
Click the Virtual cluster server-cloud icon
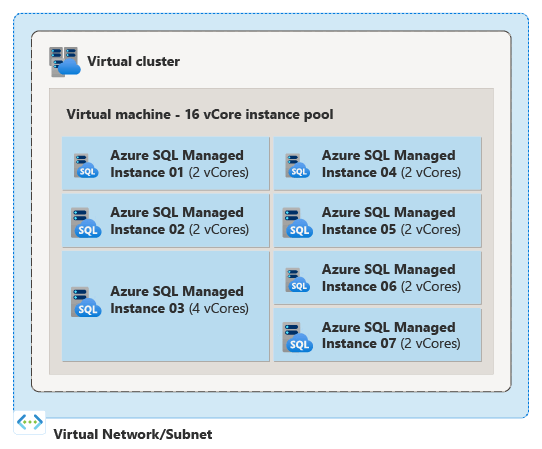[65, 62]
